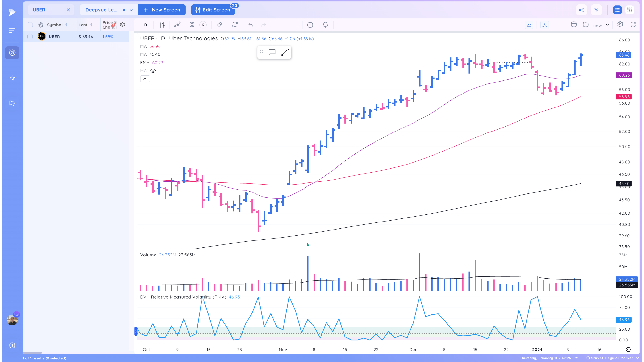The image size is (644, 362).
Task: Toggle the select-all checkbox in table header
Action: click(30, 25)
